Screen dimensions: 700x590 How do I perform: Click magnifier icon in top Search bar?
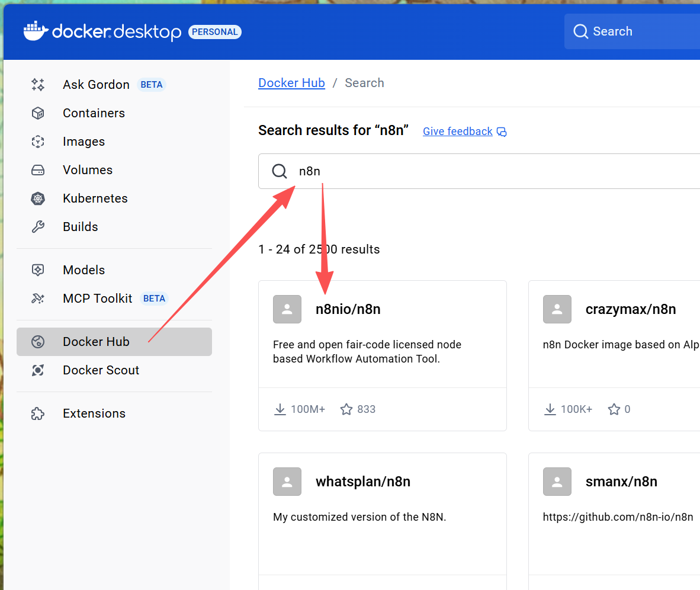(x=580, y=31)
